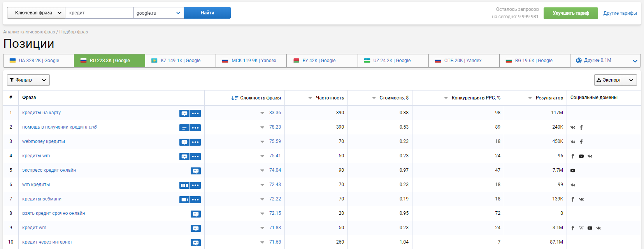644x249 pixels.
Task: Click the VK icon in row webmoney кредиты
Action: 573,142
